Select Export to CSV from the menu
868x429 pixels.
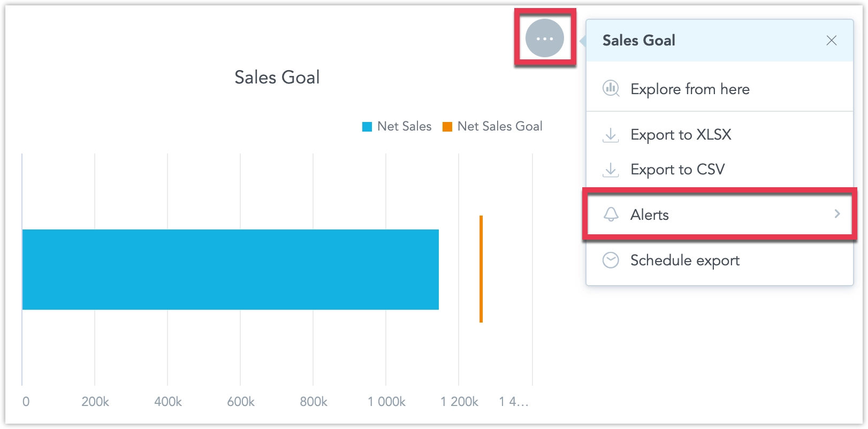(677, 170)
